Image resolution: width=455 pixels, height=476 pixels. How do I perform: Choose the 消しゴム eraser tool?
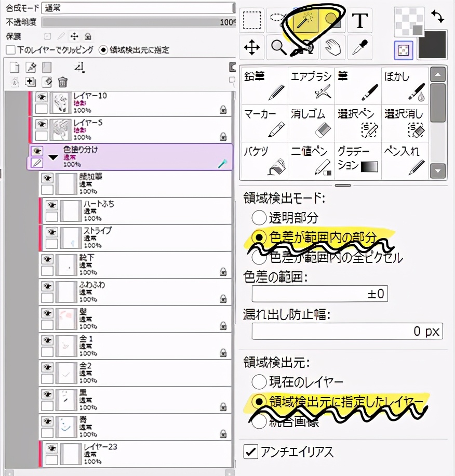(x=311, y=122)
